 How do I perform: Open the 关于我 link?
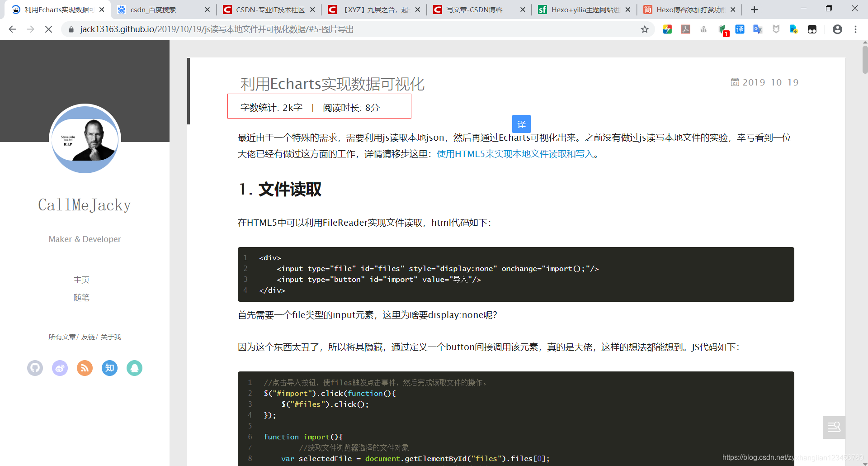(x=111, y=337)
